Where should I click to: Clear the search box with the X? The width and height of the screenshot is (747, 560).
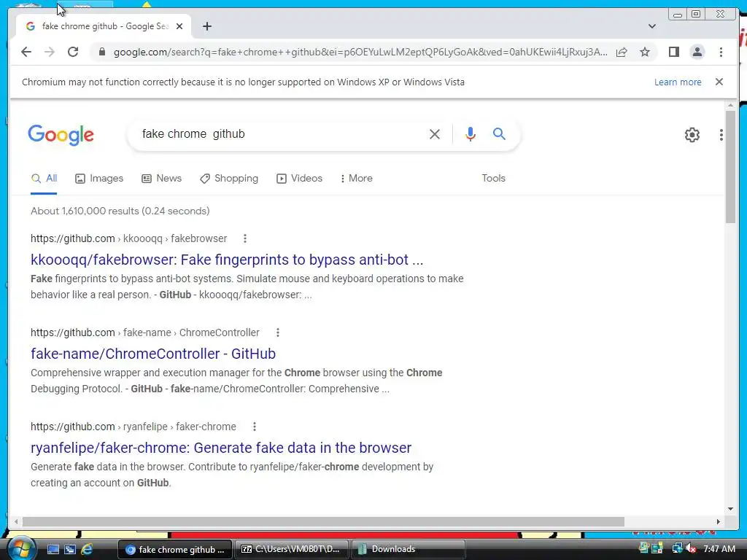[435, 134]
